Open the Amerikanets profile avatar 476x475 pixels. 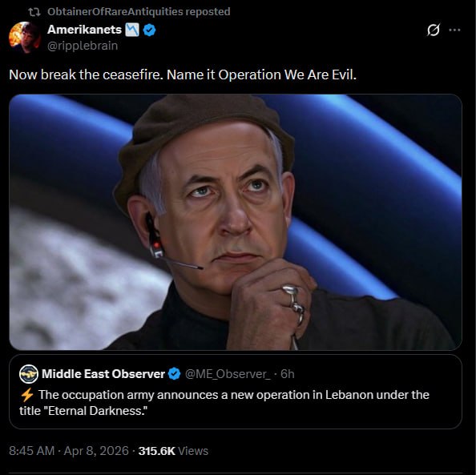(24, 38)
